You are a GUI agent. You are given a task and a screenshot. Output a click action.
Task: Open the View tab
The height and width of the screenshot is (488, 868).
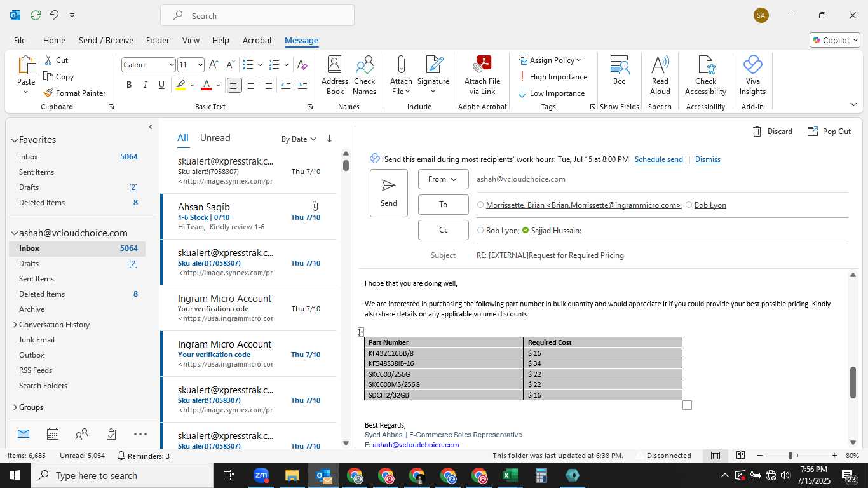coord(191,40)
